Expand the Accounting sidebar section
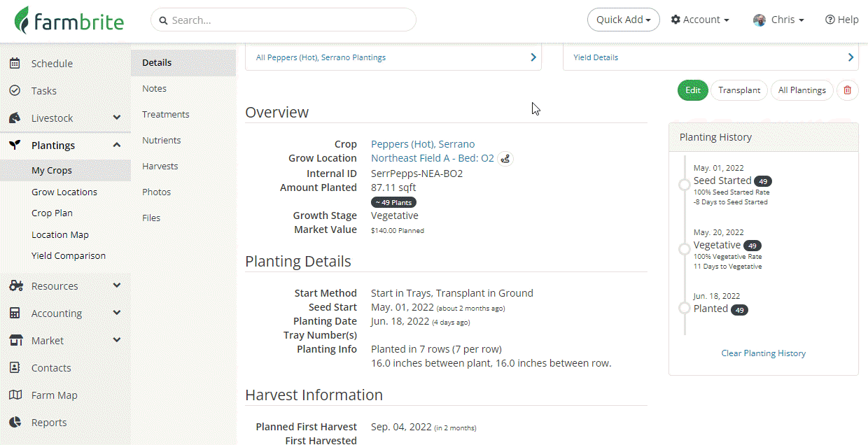 coord(116,313)
